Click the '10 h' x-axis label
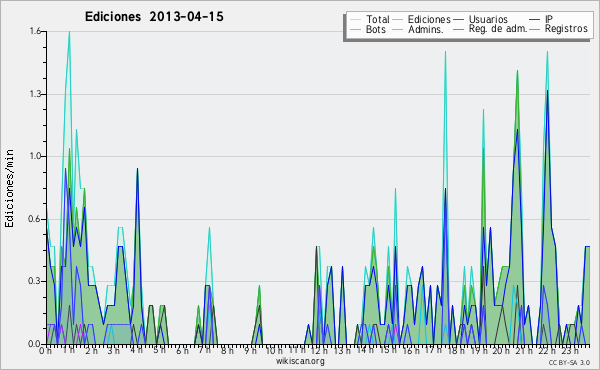This screenshot has width=600, height=370. [x=274, y=350]
